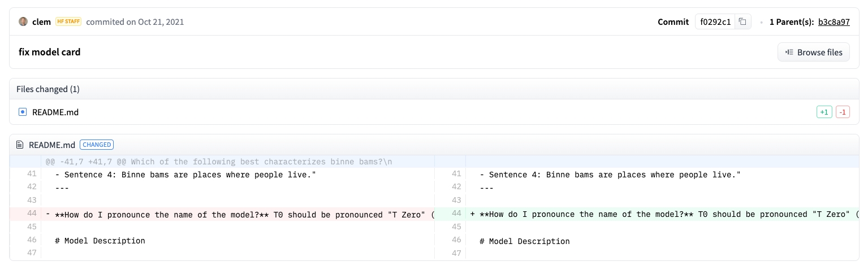
Task: Click the Browse files button
Action: [x=813, y=53]
